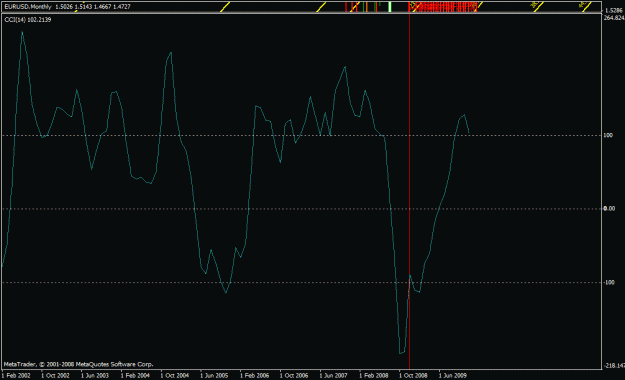625x380 pixels.
Task: Select the CCI(14) 102.2139 indicator label
Action: pyautogui.click(x=28, y=20)
